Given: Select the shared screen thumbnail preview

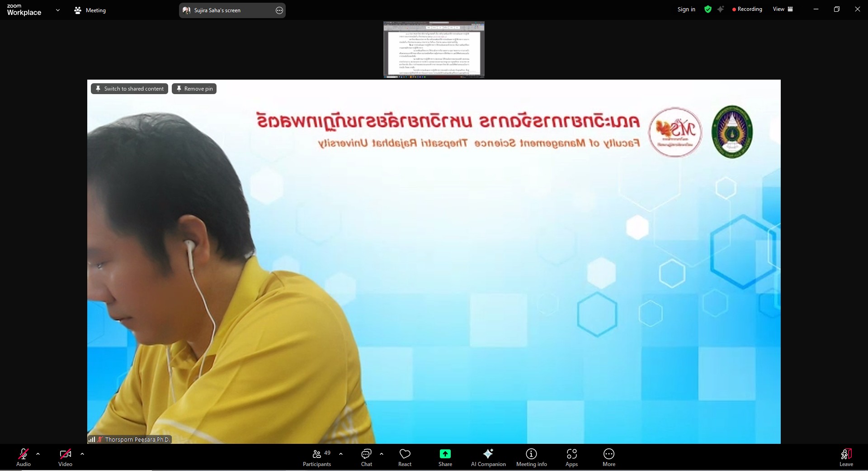Looking at the screenshot, I should [434, 50].
